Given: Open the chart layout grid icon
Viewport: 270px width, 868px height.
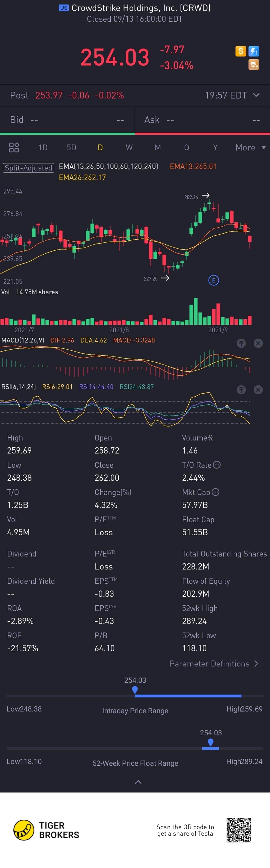Looking at the screenshot, I should pyautogui.click(x=14, y=147).
